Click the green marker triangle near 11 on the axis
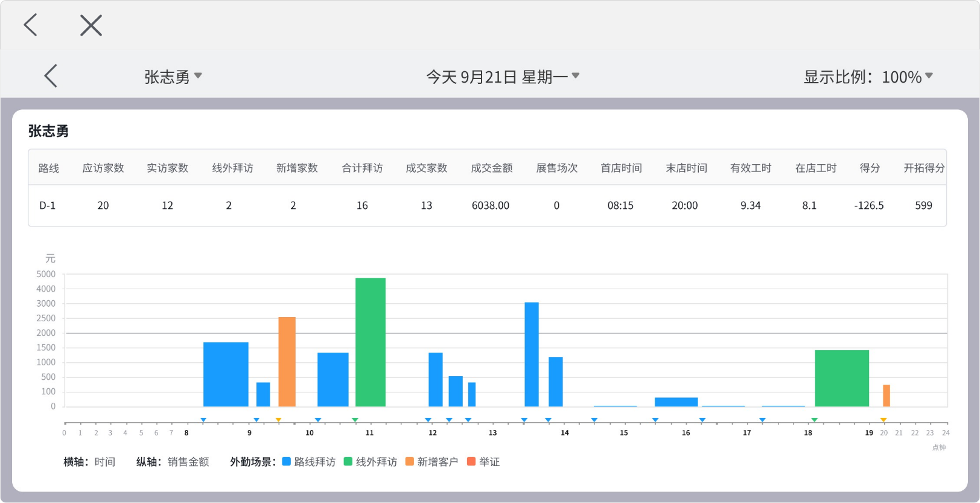980x503 pixels. pos(355,420)
